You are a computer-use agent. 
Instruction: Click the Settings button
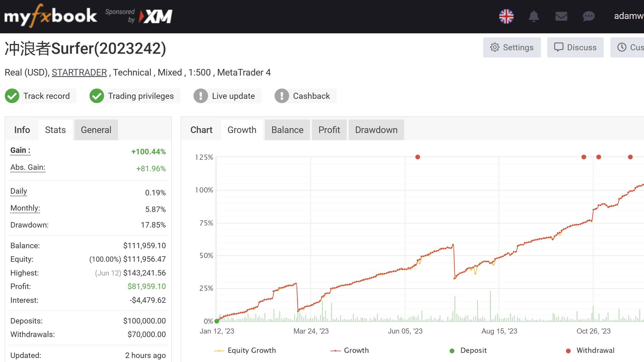(512, 47)
